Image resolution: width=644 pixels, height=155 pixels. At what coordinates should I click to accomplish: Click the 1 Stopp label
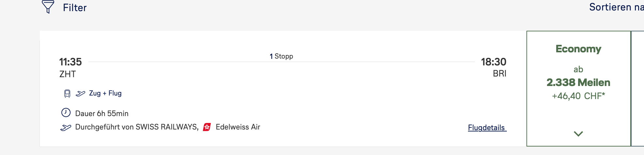[281, 56]
